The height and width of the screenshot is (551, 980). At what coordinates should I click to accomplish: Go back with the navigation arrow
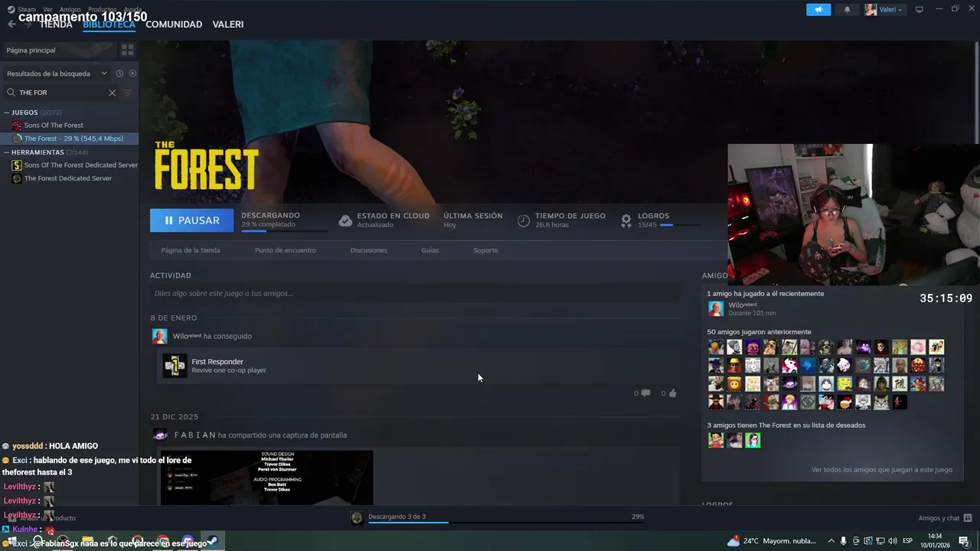coord(11,24)
